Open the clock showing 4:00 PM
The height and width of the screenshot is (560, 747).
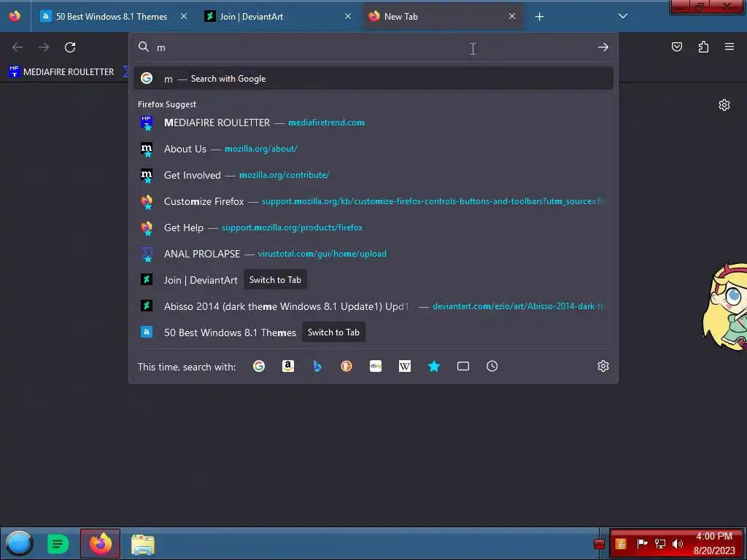point(714,543)
